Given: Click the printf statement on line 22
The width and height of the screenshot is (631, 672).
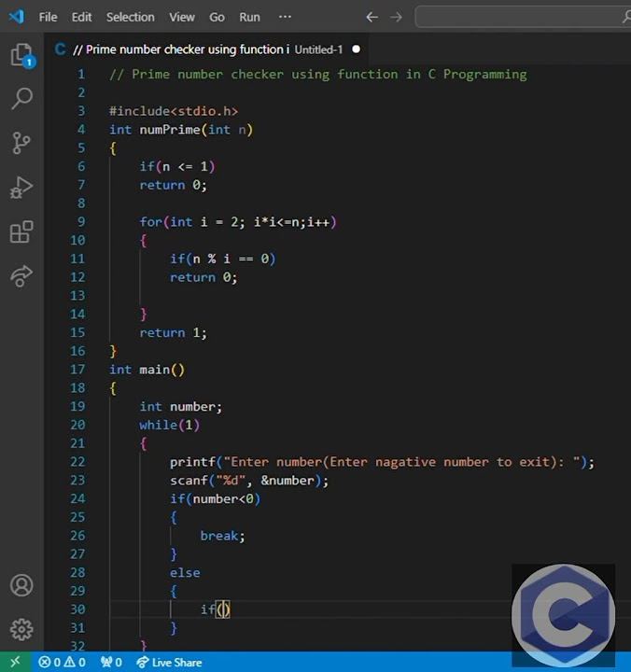Looking at the screenshot, I should 383,462.
